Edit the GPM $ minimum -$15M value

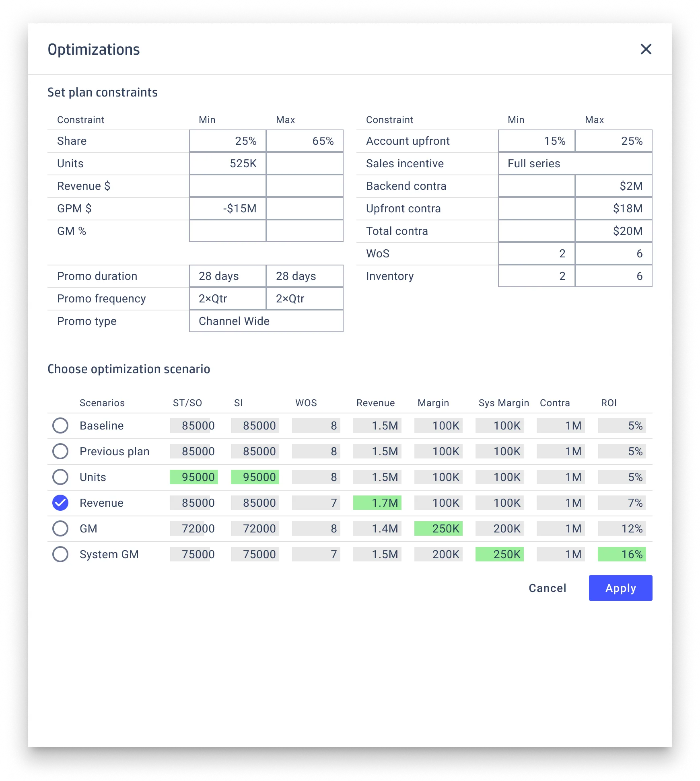227,208
